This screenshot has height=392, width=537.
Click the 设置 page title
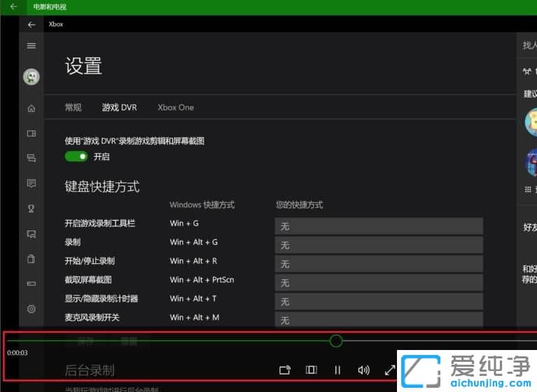(83, 66)
